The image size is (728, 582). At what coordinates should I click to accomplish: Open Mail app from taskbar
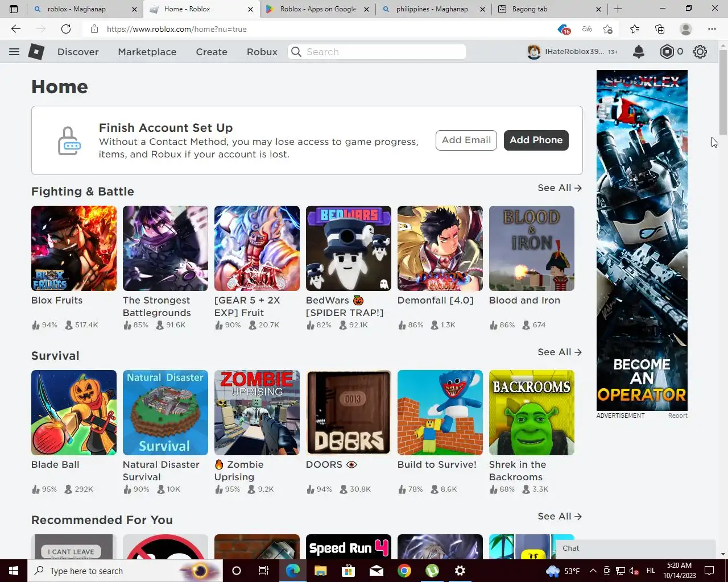pos(377,571)
